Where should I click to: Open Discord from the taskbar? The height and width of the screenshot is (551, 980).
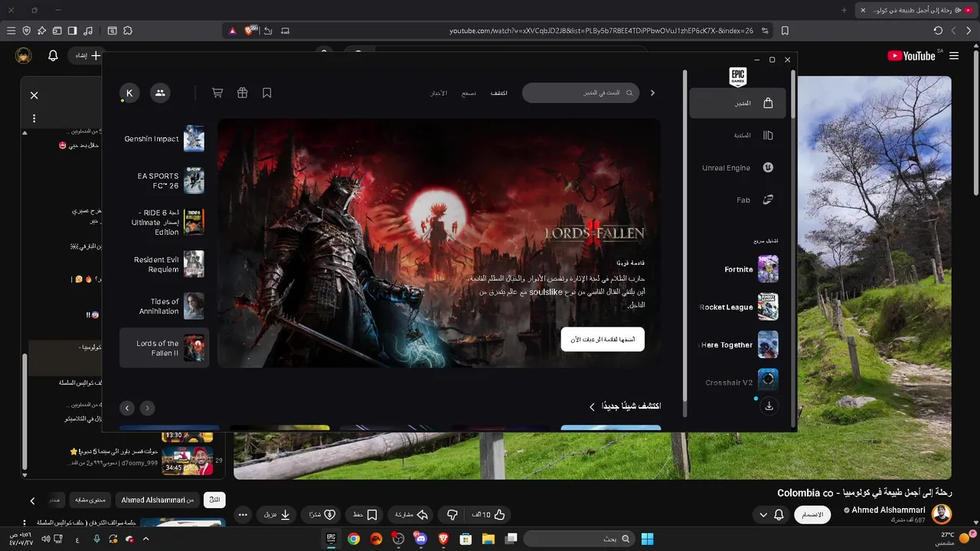tap(420, 539)
